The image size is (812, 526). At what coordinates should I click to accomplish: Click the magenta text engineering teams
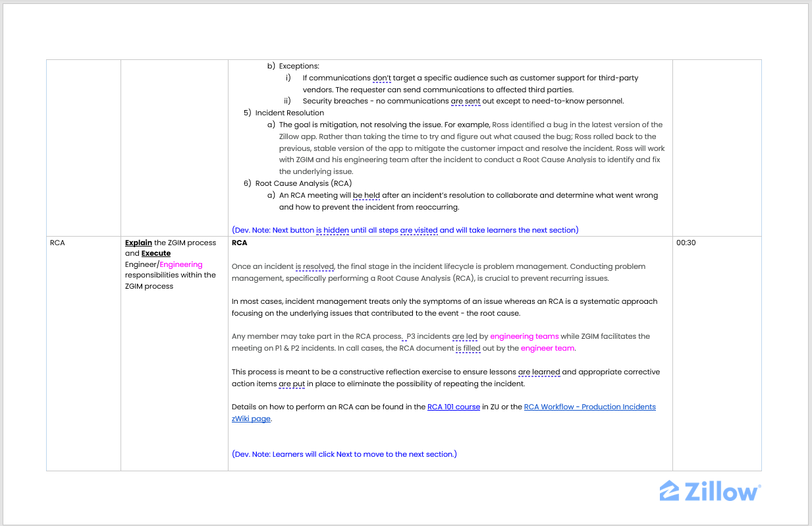[524, 336]
